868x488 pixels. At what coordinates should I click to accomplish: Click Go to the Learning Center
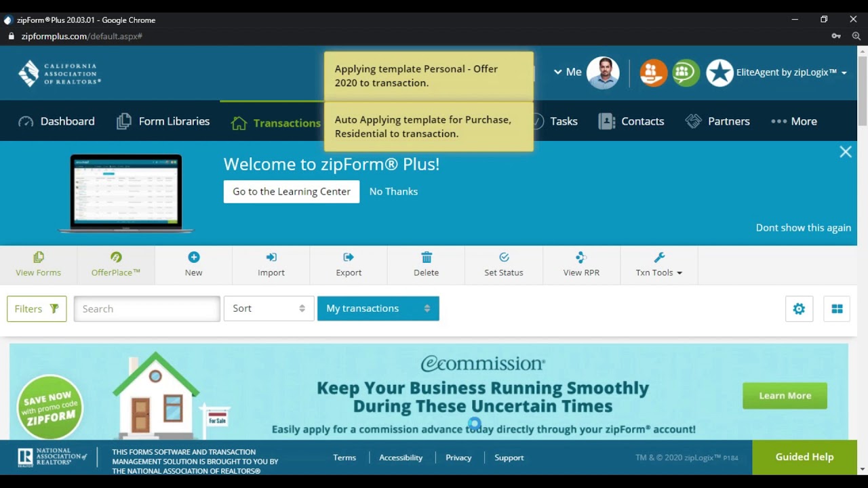pos(292,192)
